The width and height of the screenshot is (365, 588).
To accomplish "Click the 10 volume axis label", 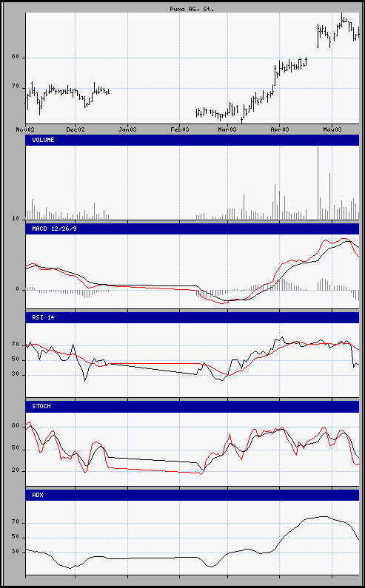I will [16, 219].
